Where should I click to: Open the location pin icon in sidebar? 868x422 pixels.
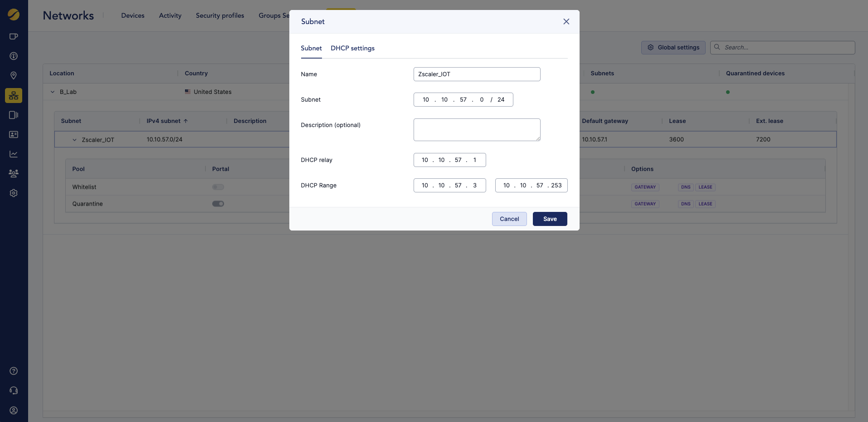tap(14, 76)
